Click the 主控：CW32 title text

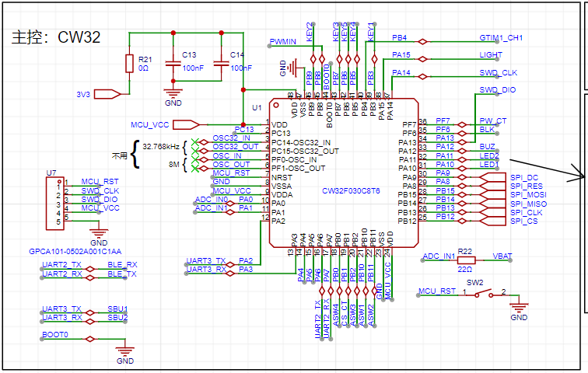(x=56, y=37)
